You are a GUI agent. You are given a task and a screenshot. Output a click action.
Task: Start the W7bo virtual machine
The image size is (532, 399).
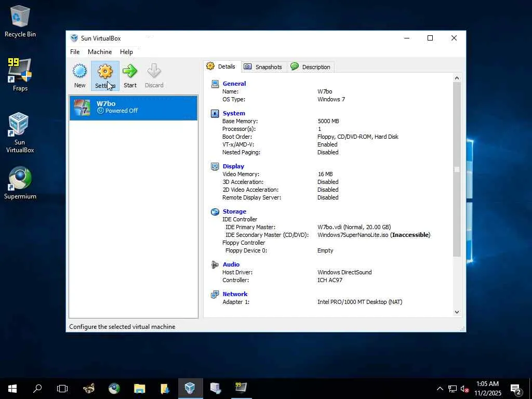[130, 76]
